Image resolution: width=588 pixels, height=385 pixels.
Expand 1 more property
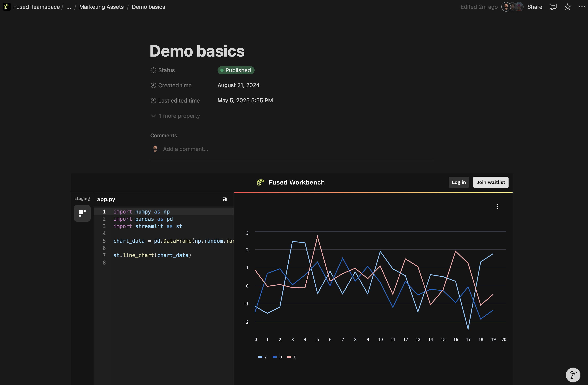(x=175, y=116)
